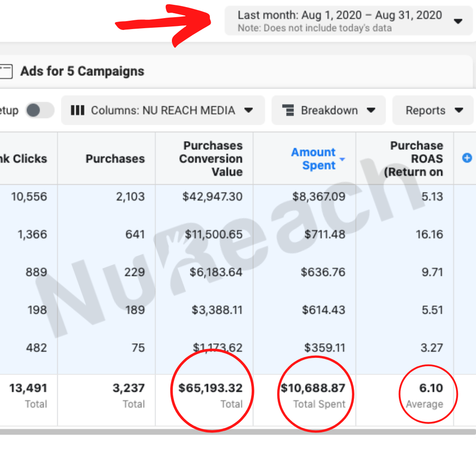Click the horizontal scrollbar below table
476x476 pixels.
(238, 432)
